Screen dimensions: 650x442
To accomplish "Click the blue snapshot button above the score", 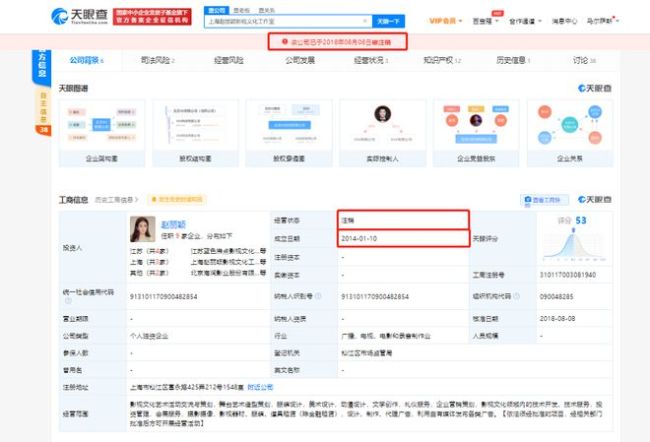I will click(544, 200).
